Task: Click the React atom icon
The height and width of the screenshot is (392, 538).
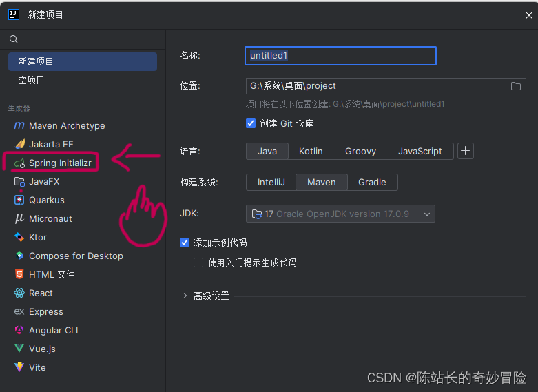Action: pyautogui.click(x=19, y=293)
